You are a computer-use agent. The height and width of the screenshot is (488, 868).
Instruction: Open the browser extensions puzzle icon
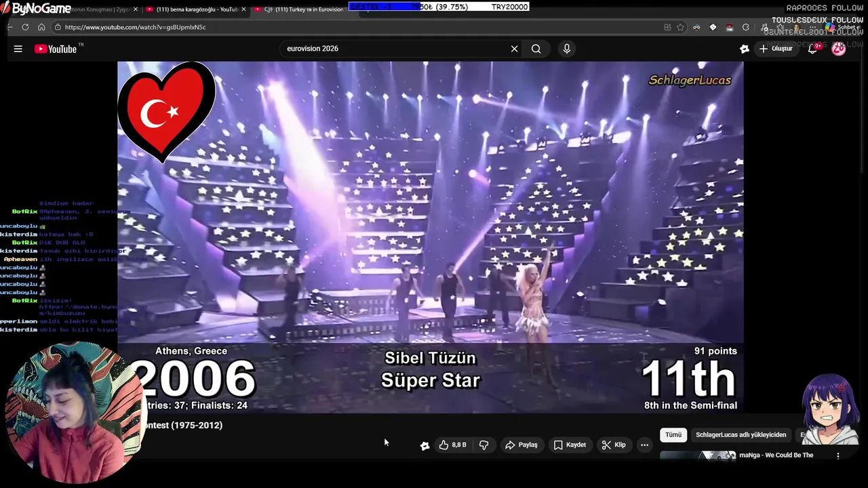tap(746, 27)
